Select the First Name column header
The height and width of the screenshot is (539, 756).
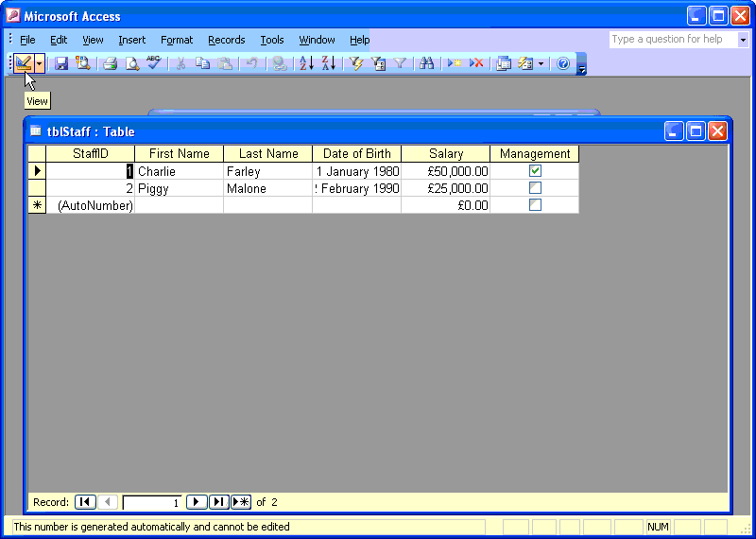[179, 153]
